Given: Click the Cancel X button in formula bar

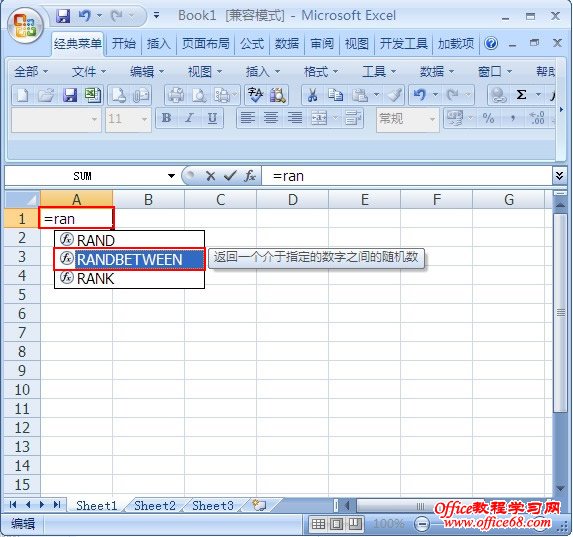Looking at the screenshot, I should tap(210, 176).
